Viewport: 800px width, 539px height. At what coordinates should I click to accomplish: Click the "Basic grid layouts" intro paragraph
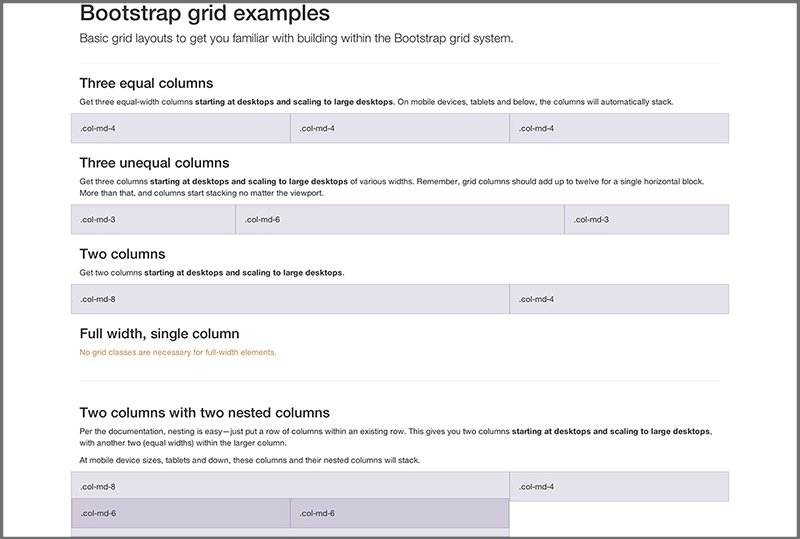(x=296, y=39)
